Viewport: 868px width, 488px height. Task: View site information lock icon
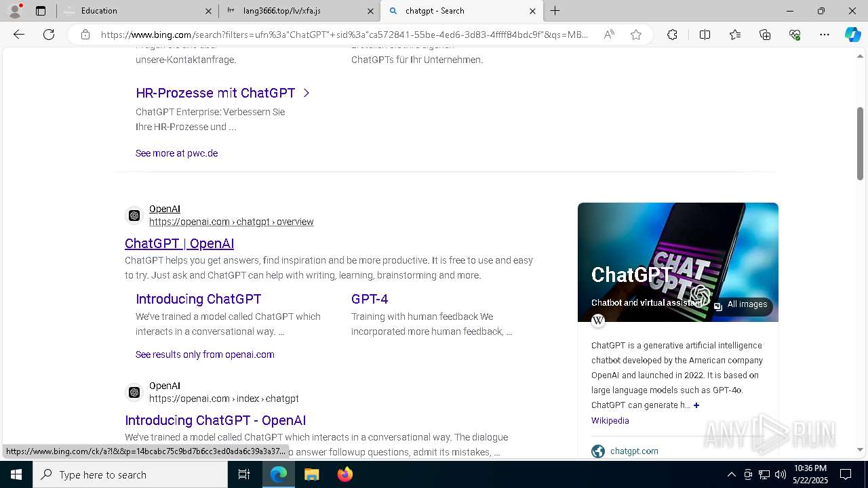[85, 35]
